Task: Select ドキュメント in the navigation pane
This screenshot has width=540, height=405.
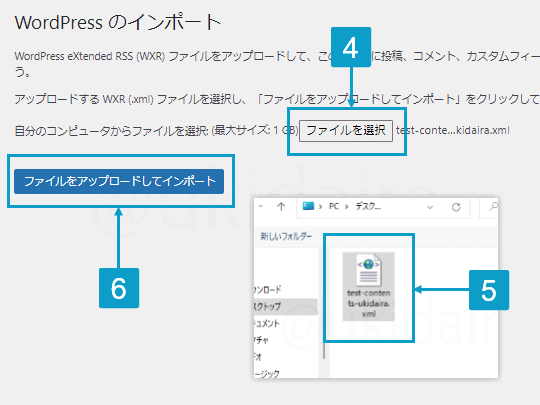Action: click(x=267, y=323)
